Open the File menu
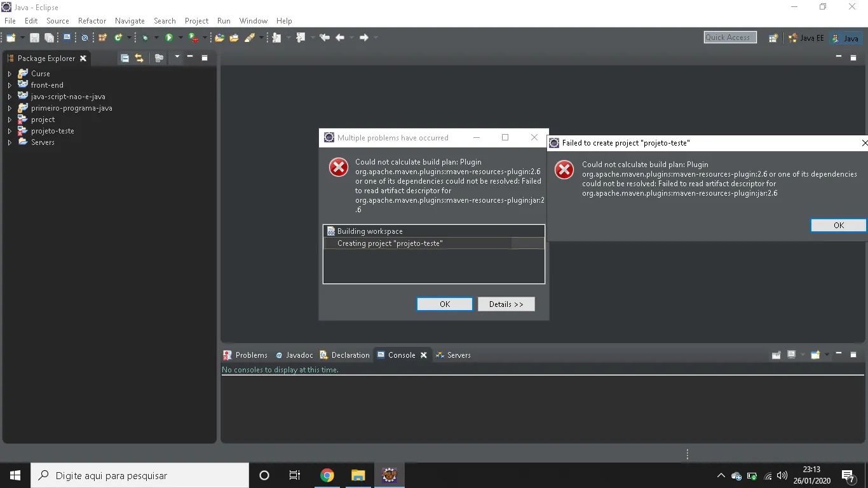 coord(10,21)
